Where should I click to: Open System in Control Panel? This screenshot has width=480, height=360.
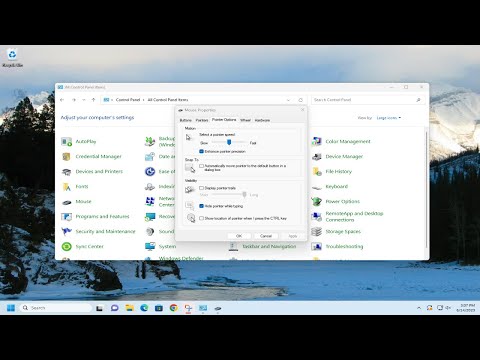click(x=160, y=246)
